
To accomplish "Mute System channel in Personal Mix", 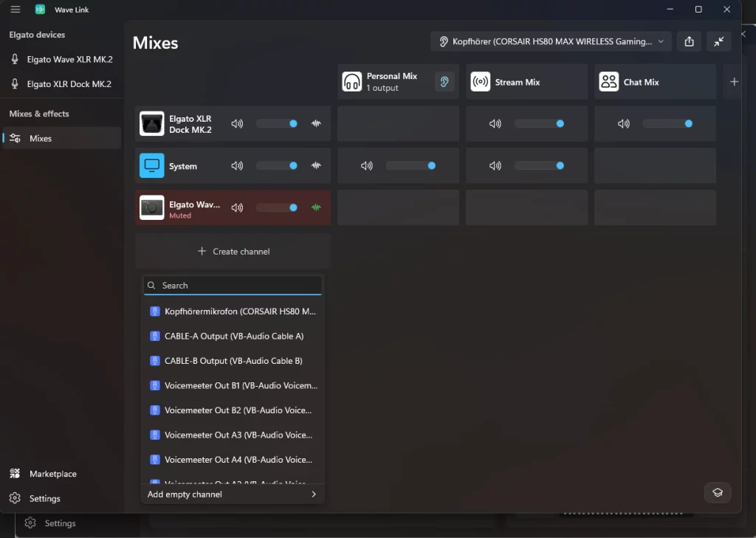I will 366,166.
